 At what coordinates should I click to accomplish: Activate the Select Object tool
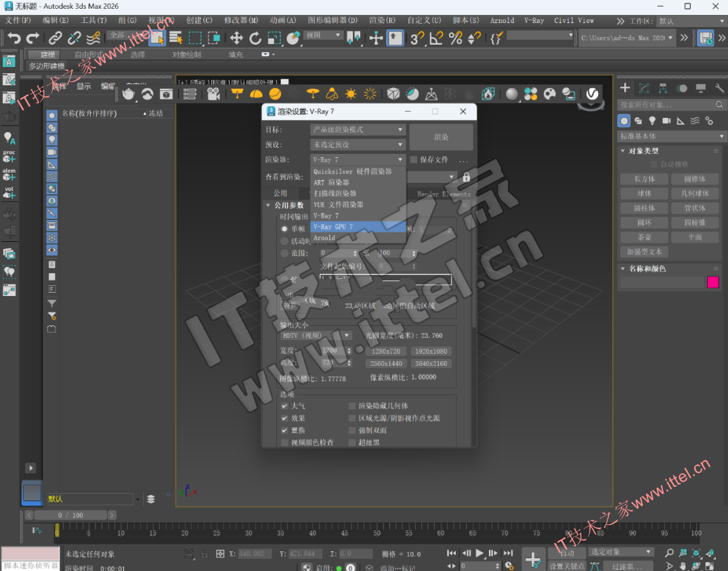tap(157, 38)
